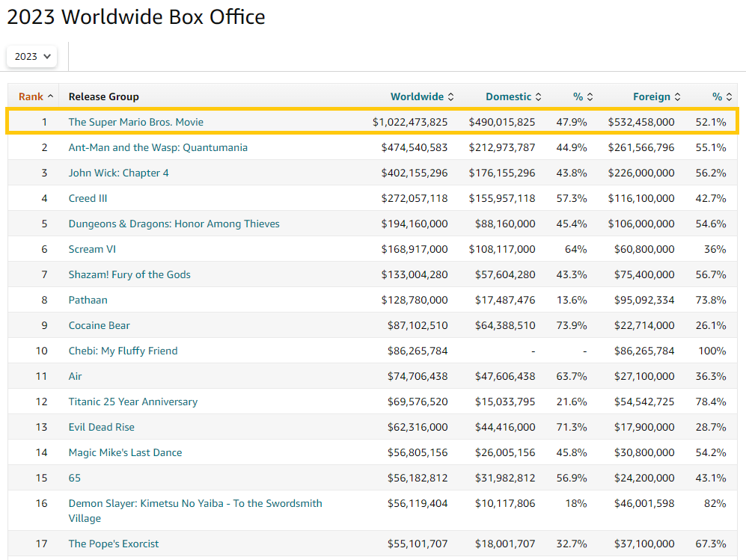Open Evil Dead Rise link
Viewport: 746px width, 560px height.
(x=101, y=428)
